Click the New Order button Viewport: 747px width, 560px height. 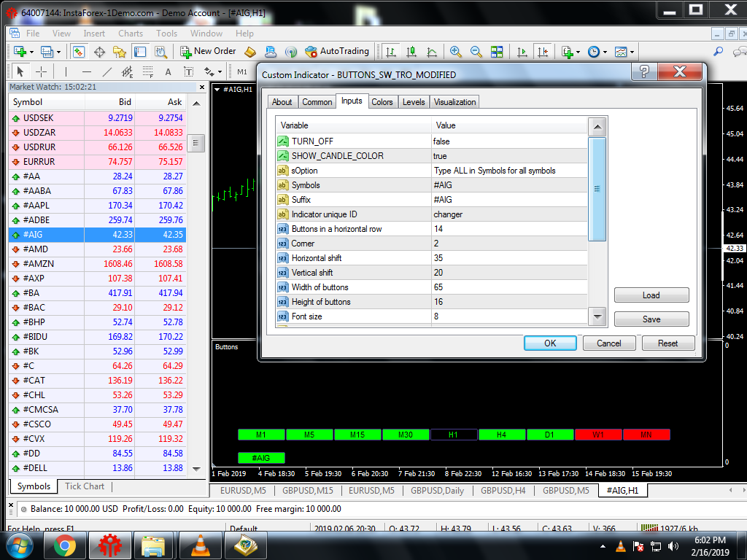208,52
